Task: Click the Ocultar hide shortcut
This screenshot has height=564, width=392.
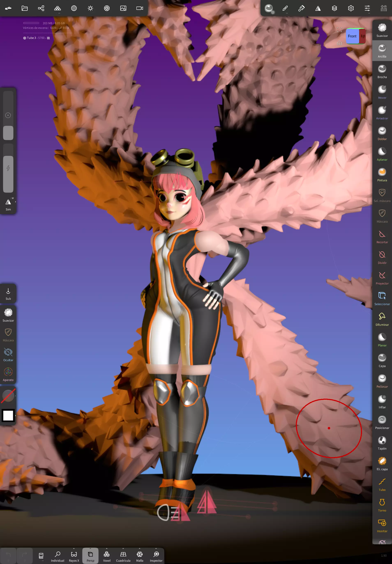Action: 8,355
